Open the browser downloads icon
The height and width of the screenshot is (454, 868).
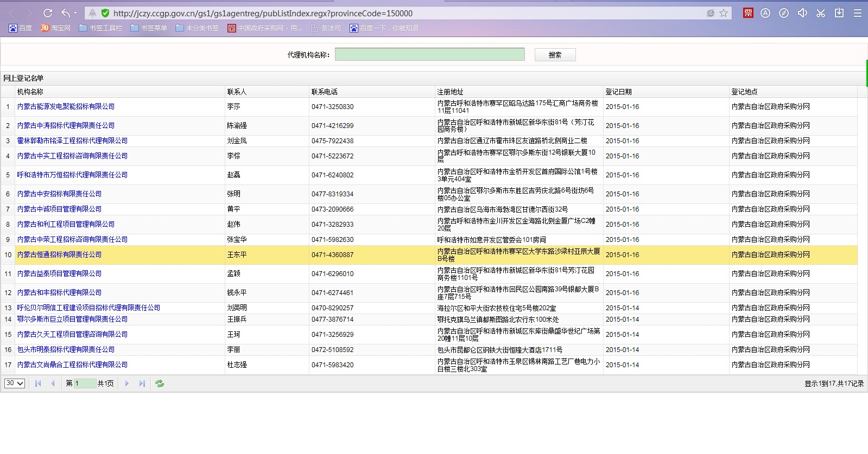point(839,13)
